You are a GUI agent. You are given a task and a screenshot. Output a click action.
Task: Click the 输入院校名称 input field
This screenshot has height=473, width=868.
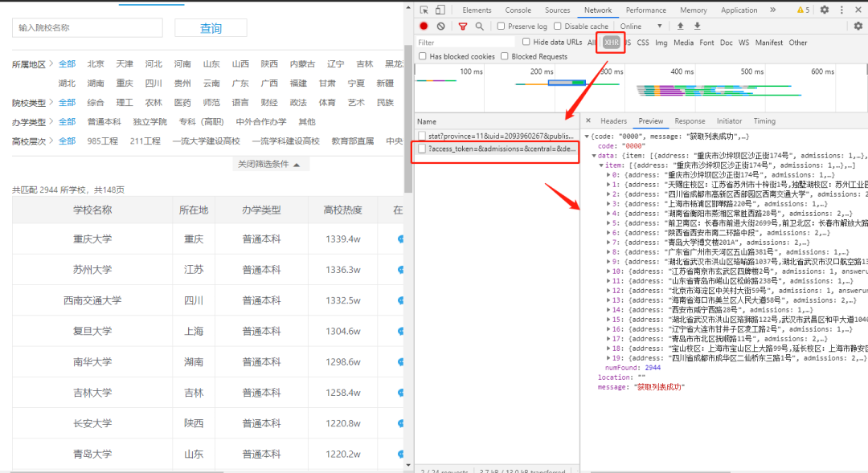[88, 27]
